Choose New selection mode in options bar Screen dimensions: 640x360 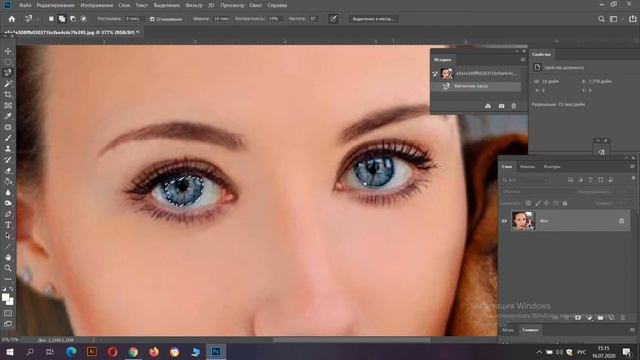coord(51,19)
